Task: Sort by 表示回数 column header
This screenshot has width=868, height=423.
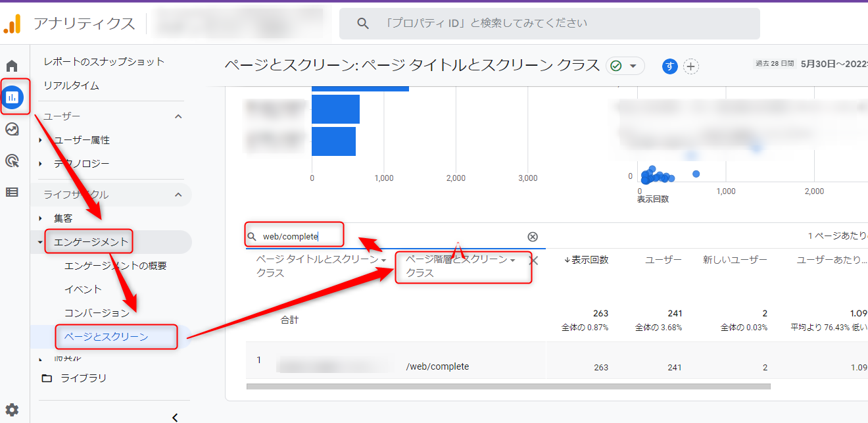Action: (x=587, y=260)
